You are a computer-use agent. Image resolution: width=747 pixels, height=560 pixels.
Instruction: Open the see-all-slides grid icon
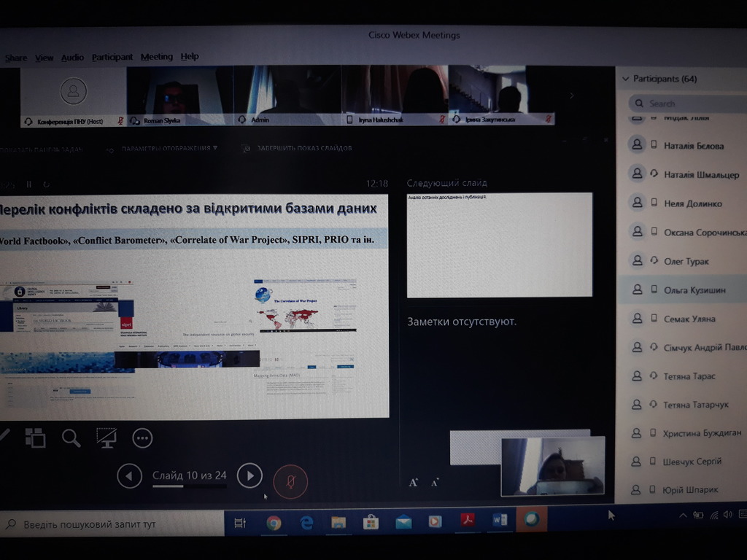coord(35,437)
